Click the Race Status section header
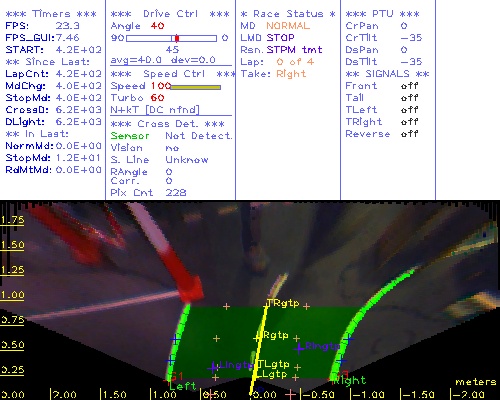Viewport: 500px width, 400px height. tap(288, 14)
